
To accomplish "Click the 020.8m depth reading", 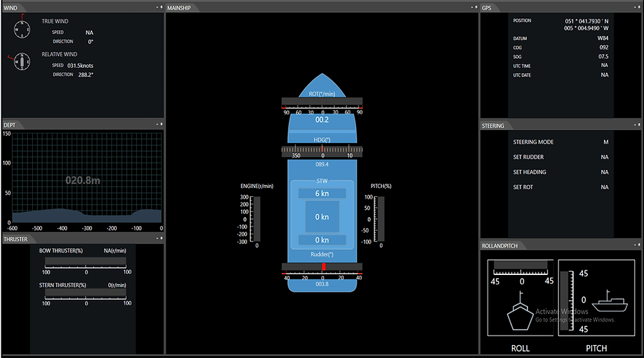I will 83,180.
